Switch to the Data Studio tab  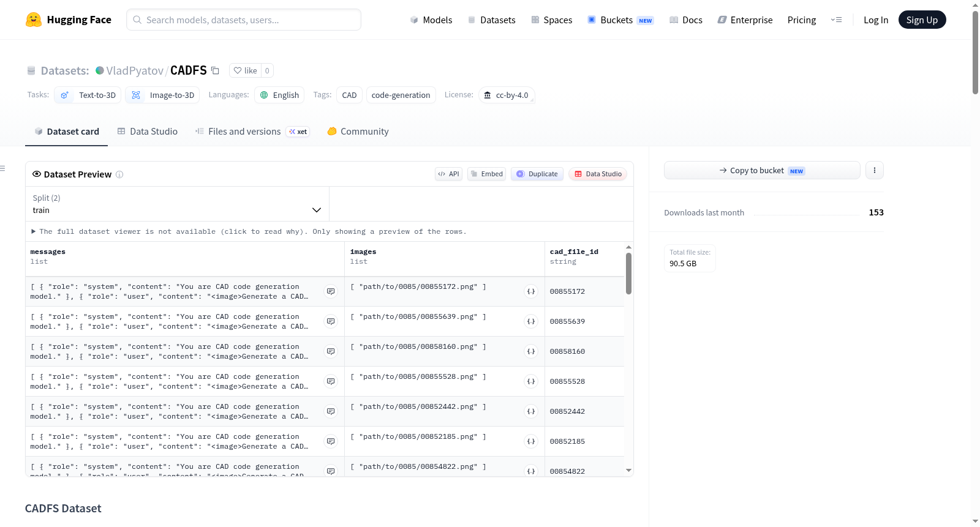click(x=148, y=132)
